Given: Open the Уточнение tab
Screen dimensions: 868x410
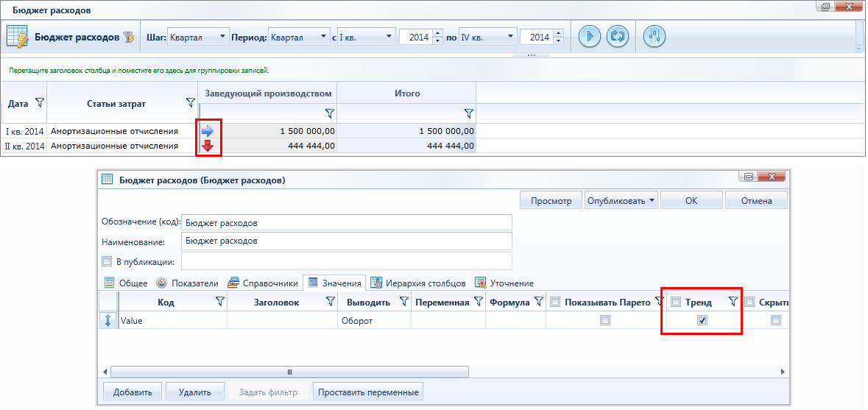Looking at the screenshot, I should point(504,283).
